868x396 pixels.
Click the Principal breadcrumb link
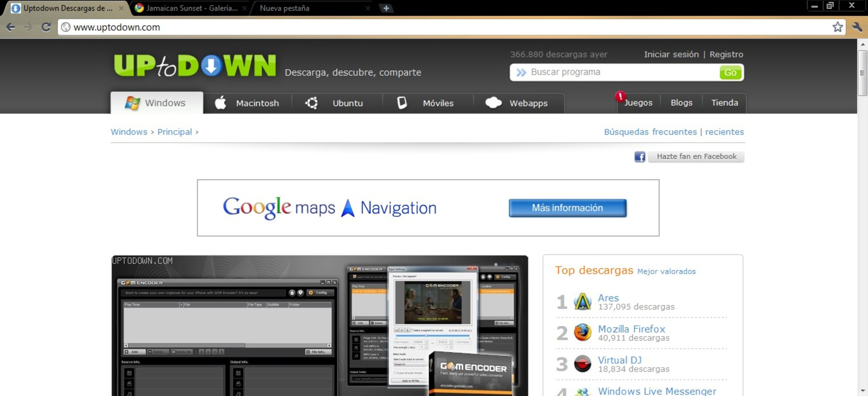tap(175, 132)
